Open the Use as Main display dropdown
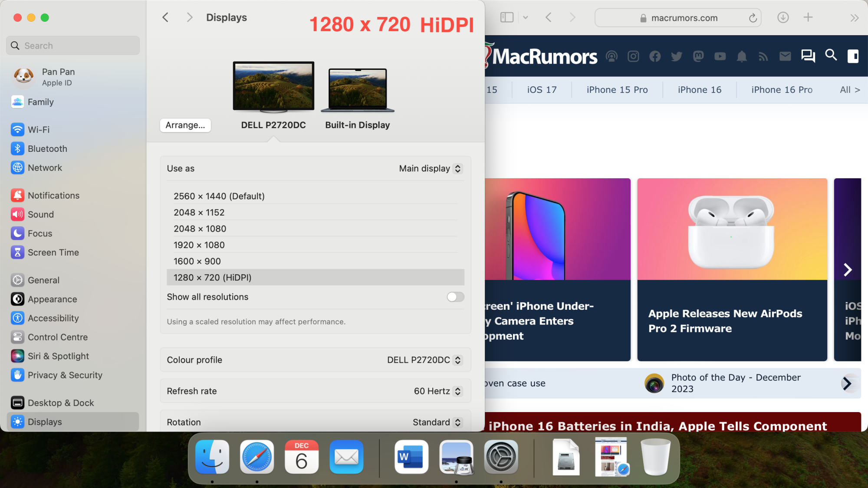Image resolution: width=868 pixels, height=488 pixels. (x=431, y=169)
